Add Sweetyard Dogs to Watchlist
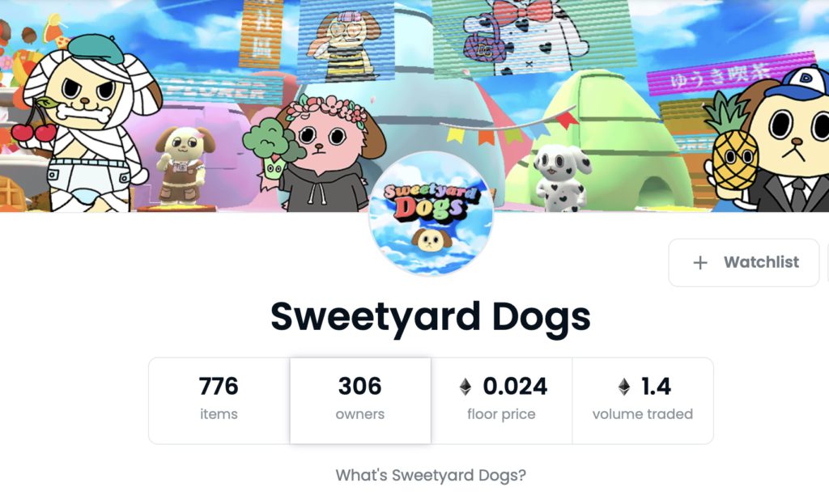This screenshot has width=829, height=504. tap(744, 263)
